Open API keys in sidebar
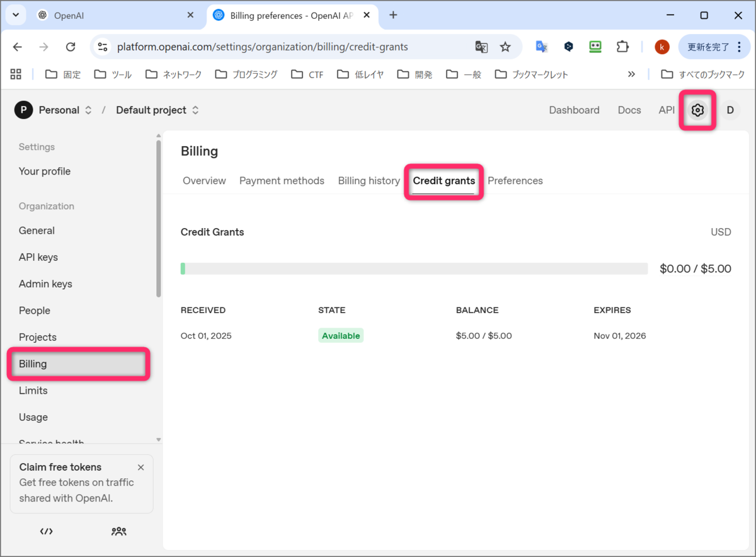756x557 pixels. pos(38,257)
